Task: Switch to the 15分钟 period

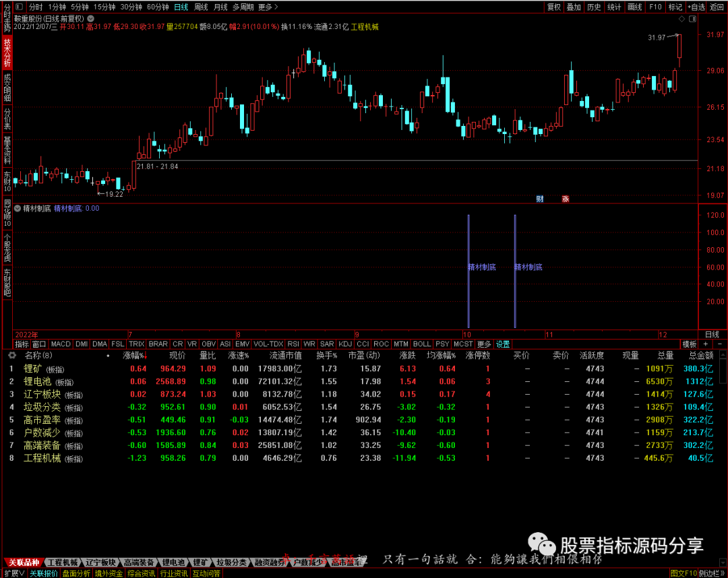Action: point(104,7)
